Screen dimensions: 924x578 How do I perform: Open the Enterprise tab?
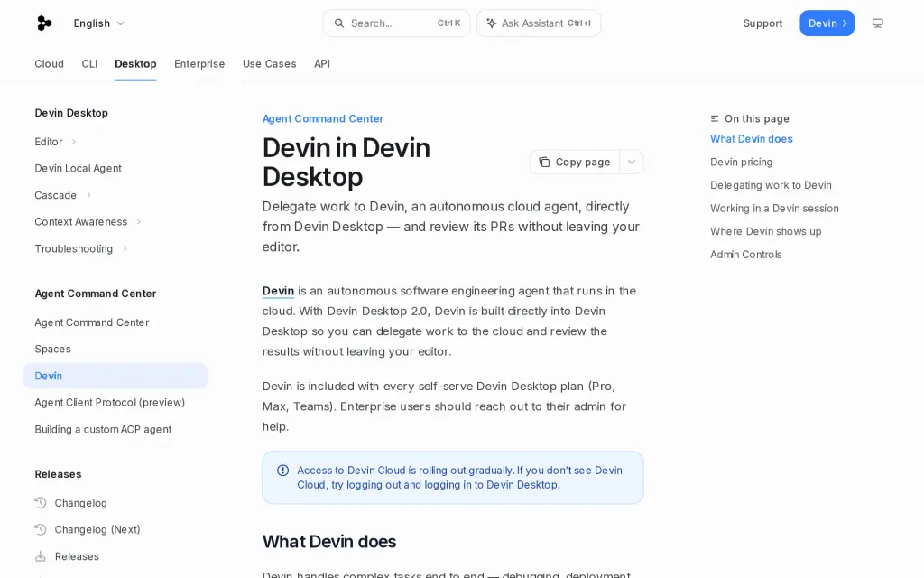point(199,64)
